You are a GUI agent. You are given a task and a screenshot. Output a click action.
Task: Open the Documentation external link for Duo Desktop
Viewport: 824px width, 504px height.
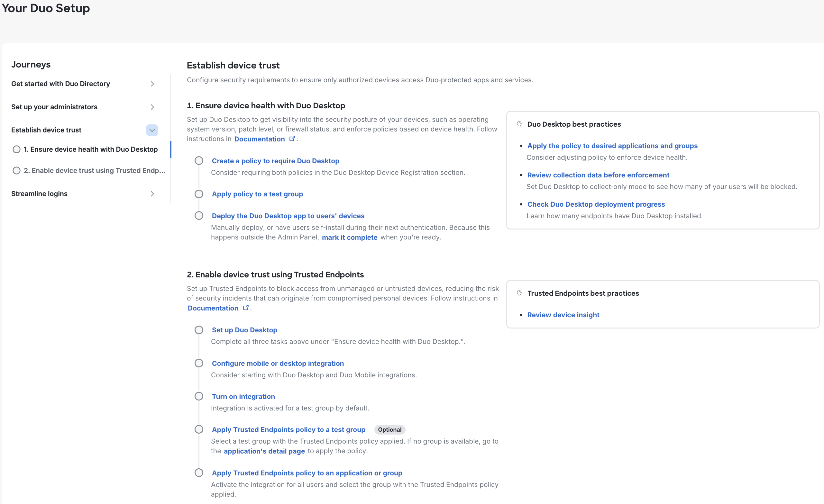pos(259,139)
